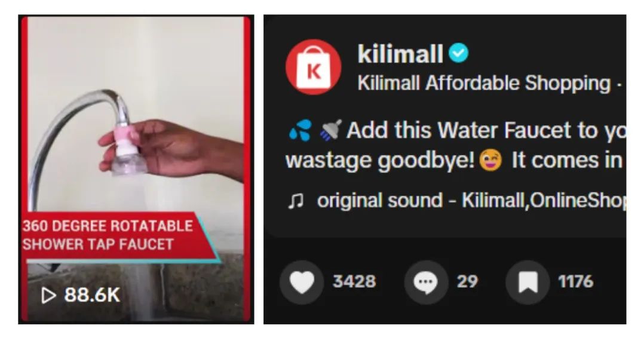Open the kilimall username link
The image size is (644, 347).
400,54
